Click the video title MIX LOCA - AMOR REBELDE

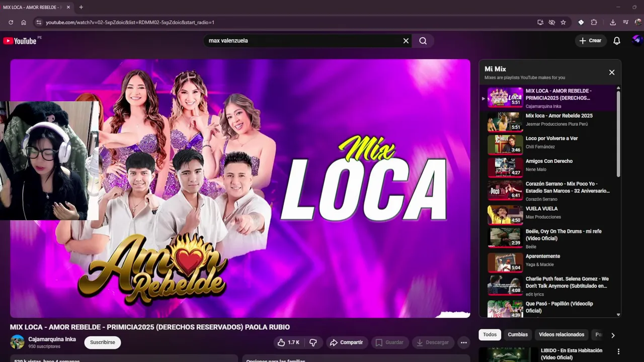150,327
